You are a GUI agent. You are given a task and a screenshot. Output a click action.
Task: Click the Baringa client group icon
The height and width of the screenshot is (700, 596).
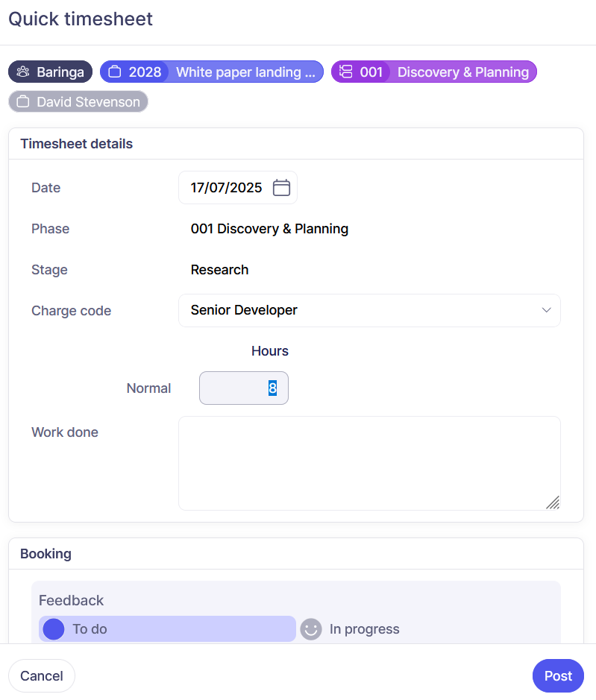[23, 72]
